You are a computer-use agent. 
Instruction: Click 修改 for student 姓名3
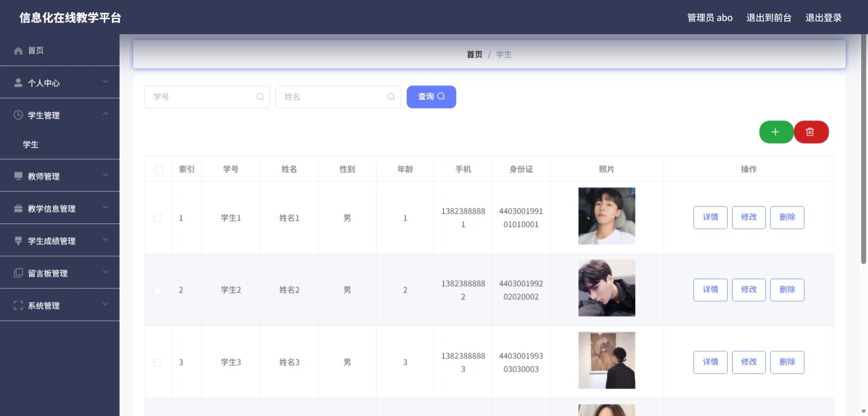pos(749,362)
